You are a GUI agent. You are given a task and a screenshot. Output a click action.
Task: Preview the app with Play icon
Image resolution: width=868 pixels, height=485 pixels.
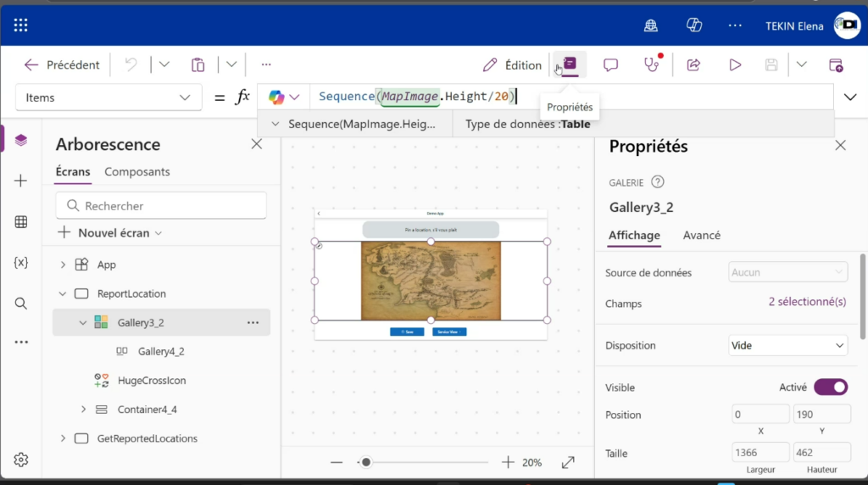pyautogui.click(x=735, y=65)
